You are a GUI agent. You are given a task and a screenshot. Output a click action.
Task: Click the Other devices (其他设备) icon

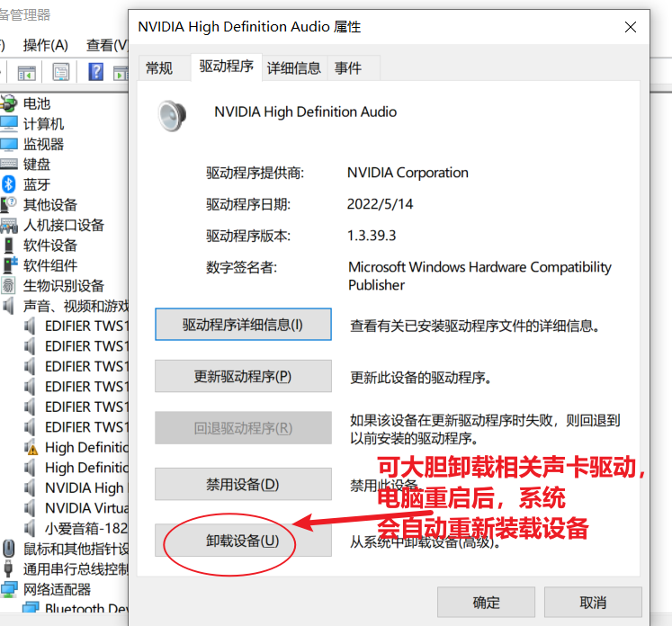(9, 204)
